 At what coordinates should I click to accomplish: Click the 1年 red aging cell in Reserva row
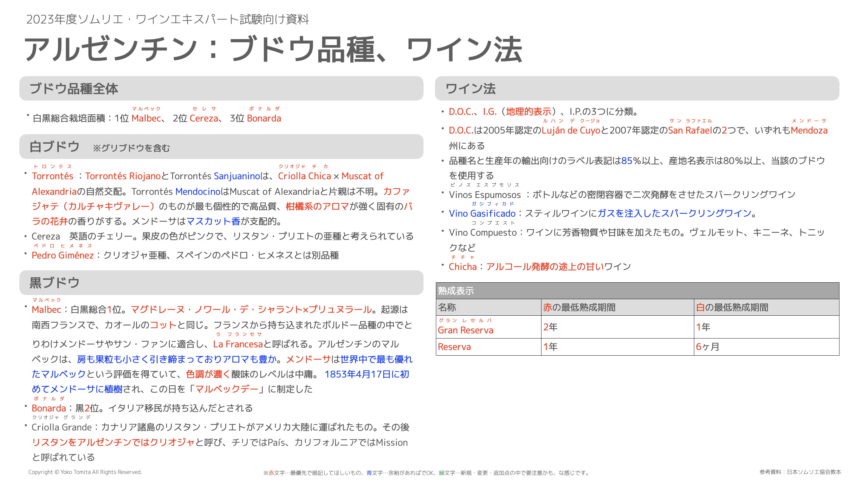click(x=617, y=347)
